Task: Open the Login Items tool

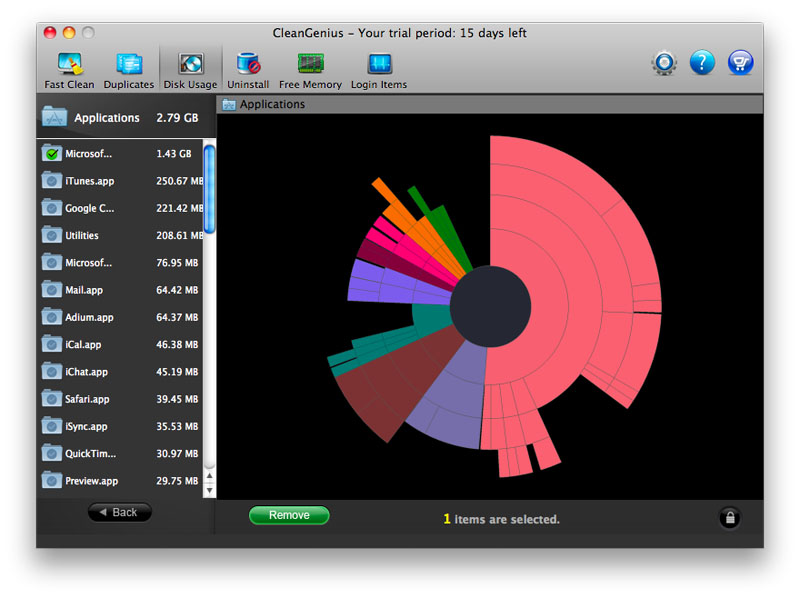Action: coord(379,70)
